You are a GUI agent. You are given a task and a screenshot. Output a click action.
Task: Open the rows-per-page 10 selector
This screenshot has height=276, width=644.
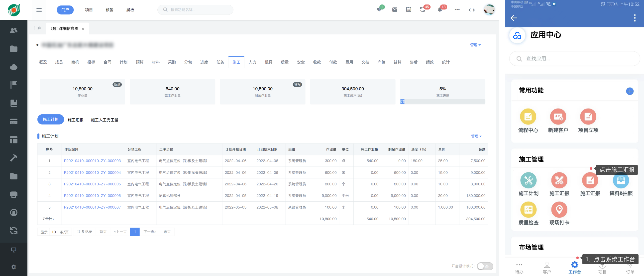(53, 232)
